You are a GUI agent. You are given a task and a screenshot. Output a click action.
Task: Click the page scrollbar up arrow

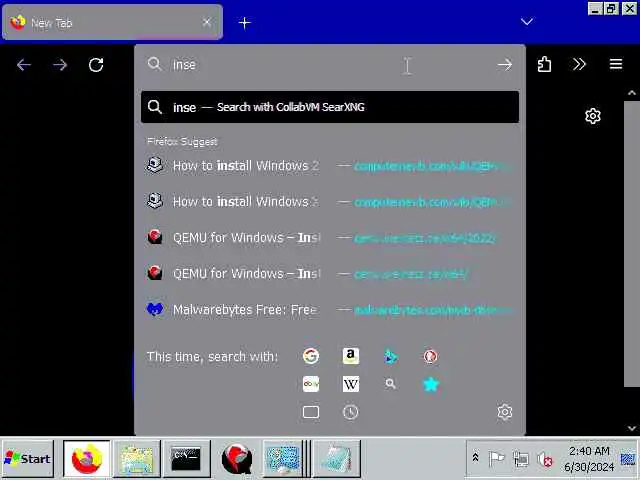[x=632, y=93]
